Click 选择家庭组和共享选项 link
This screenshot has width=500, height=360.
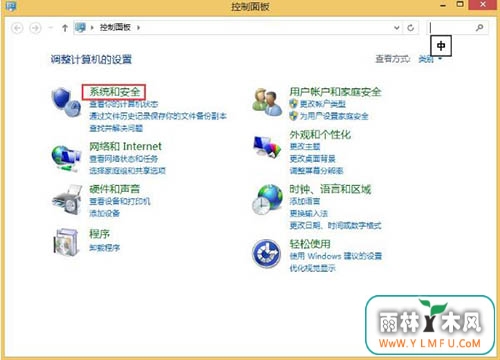click(128, 171)
